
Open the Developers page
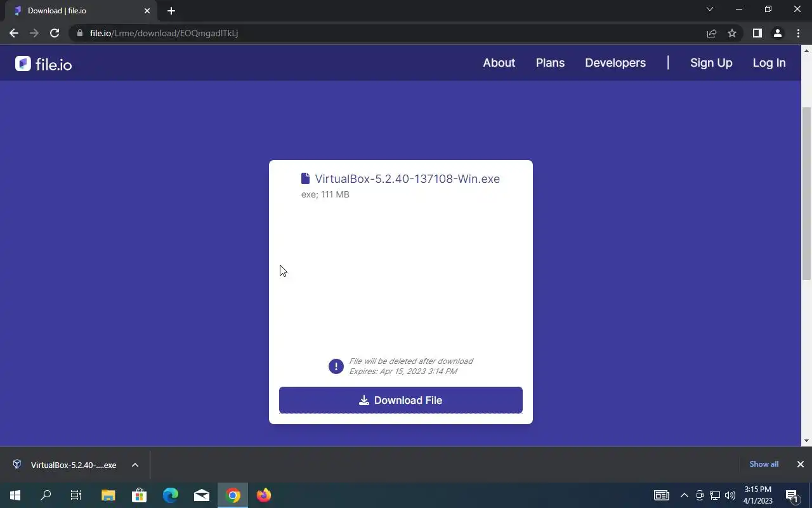(615, 63)
